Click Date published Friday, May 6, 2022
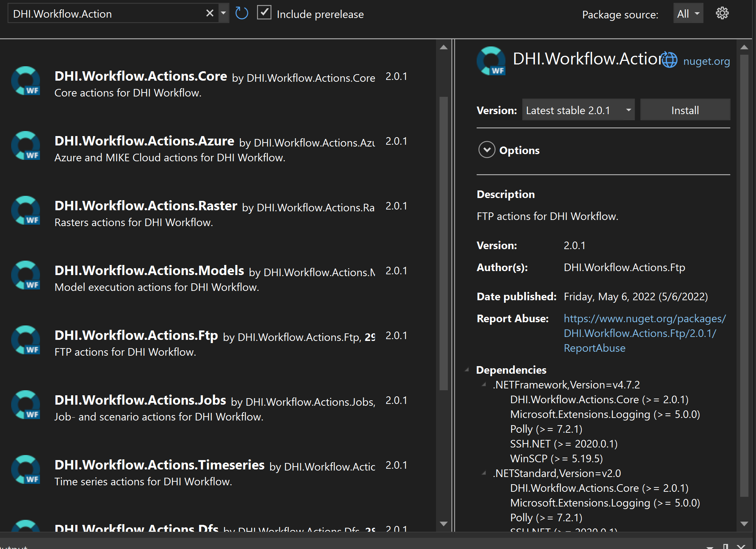 (x=636, y=296)
